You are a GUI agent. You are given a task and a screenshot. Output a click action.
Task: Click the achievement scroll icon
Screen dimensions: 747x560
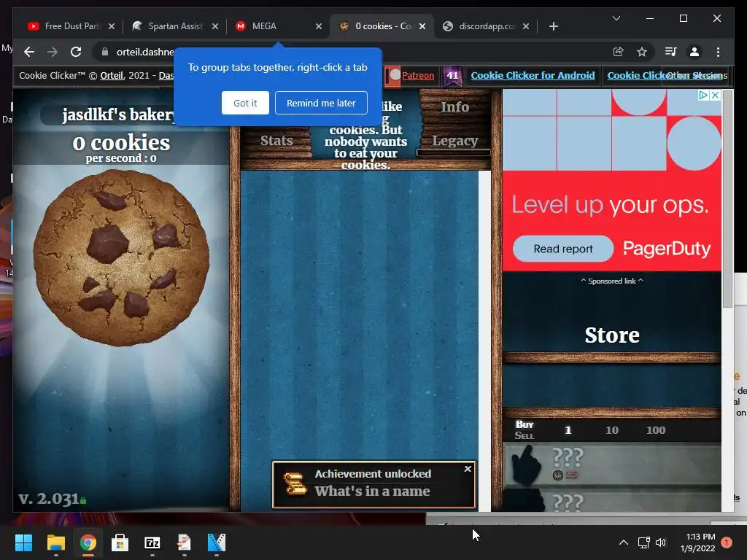(295, 483)
